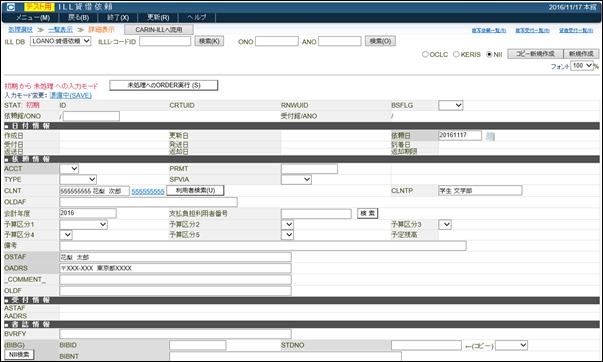
Task: Open the 予算区分2 dropdown
Action: (287, 224)
